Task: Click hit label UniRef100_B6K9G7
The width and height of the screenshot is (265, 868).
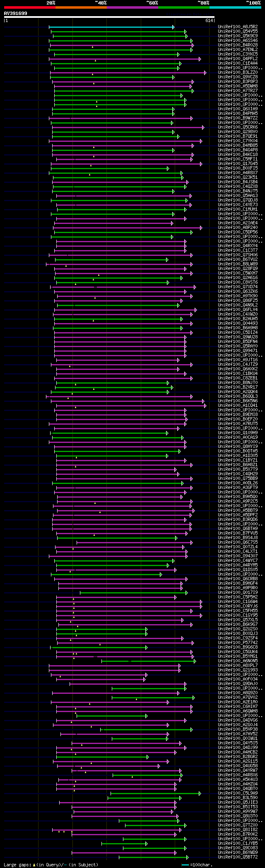Action: tap(238, 625)
